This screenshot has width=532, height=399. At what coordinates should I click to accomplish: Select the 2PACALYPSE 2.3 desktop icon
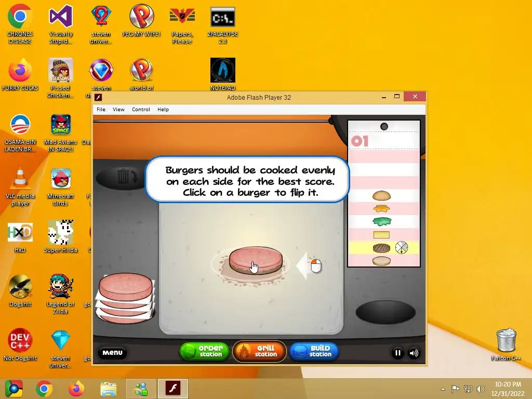coord(222,24)
